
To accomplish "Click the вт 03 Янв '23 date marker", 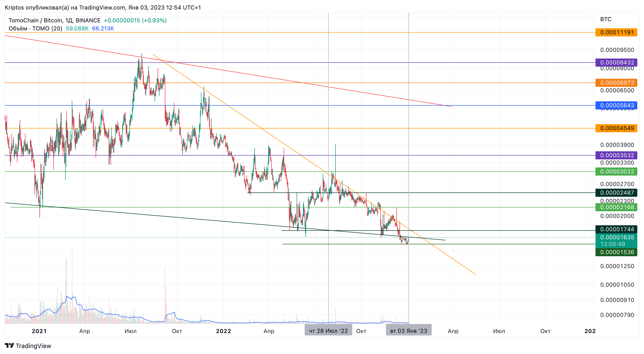I will tap(409, 330).
